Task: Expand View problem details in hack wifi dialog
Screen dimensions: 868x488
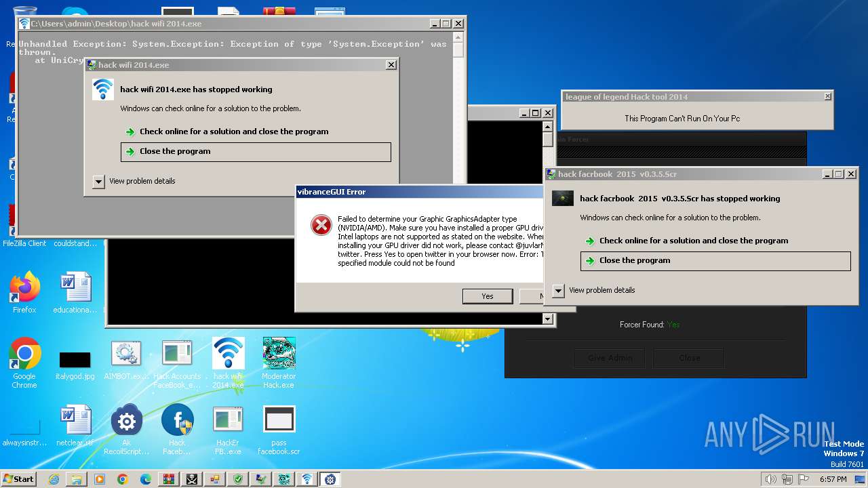Action: 98,181
